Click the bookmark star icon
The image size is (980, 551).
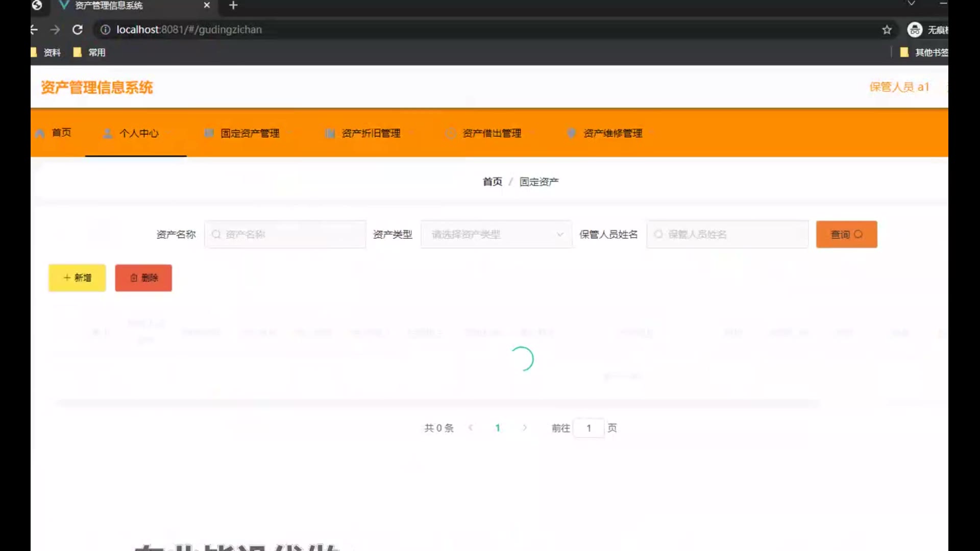[x=887, y=30]
